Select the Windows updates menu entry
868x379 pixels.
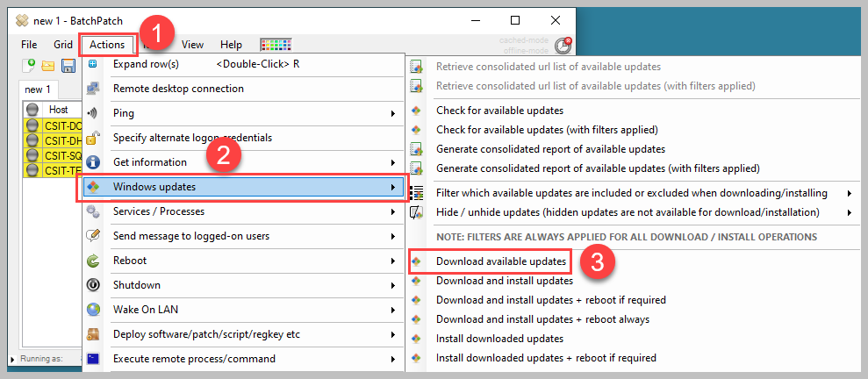pyautogui.click(x=242, y=187)
